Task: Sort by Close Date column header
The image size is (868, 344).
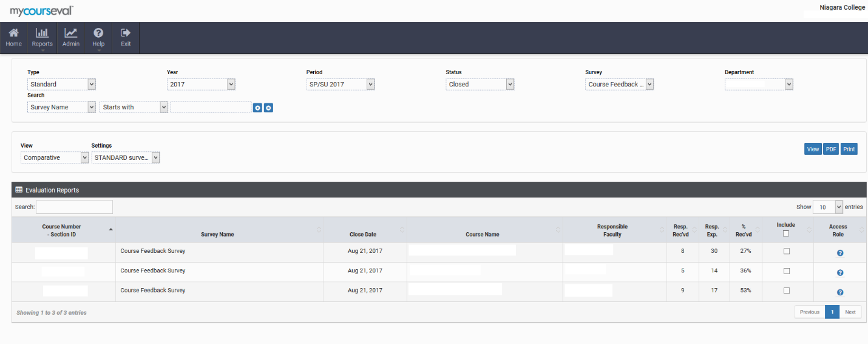Action: (365, 230)
